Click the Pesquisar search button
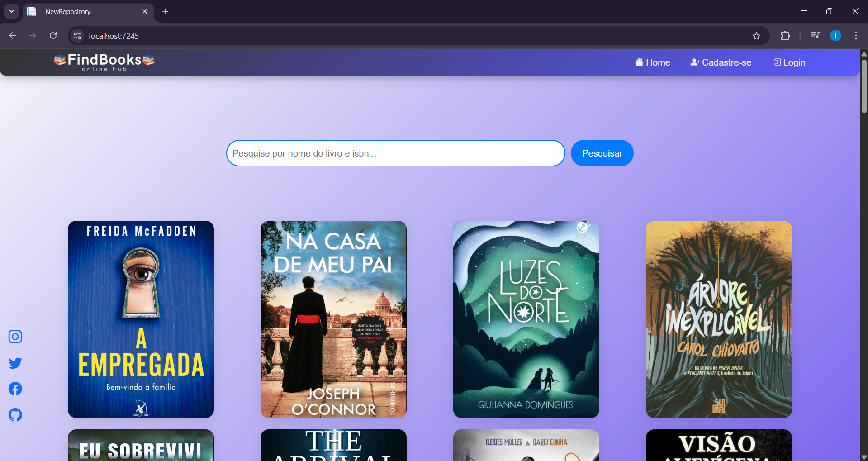Viewport: 868px width, 461px height. point(602,153)
